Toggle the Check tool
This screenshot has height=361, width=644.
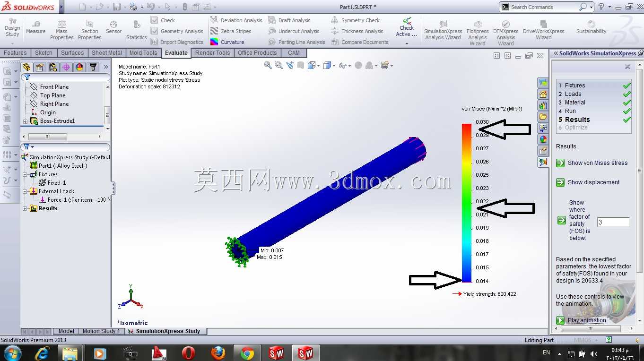pos(162,20)
